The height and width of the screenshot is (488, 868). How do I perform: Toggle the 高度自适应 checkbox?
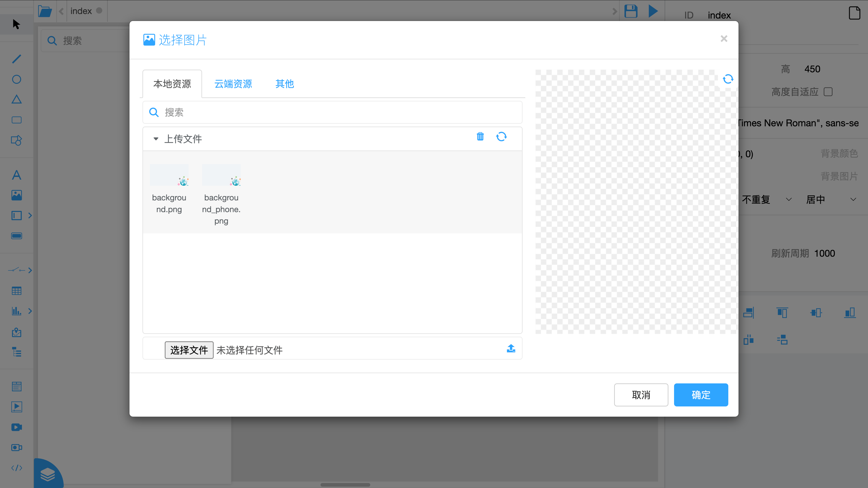tap(828, 91)
